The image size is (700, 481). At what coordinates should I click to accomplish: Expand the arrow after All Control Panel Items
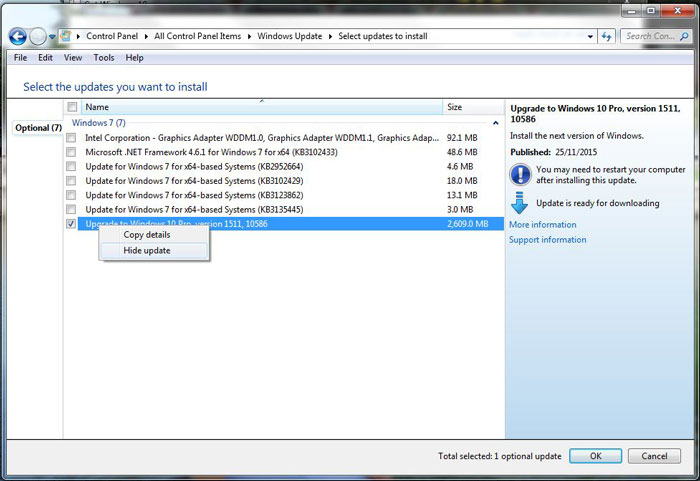(249, 37)
